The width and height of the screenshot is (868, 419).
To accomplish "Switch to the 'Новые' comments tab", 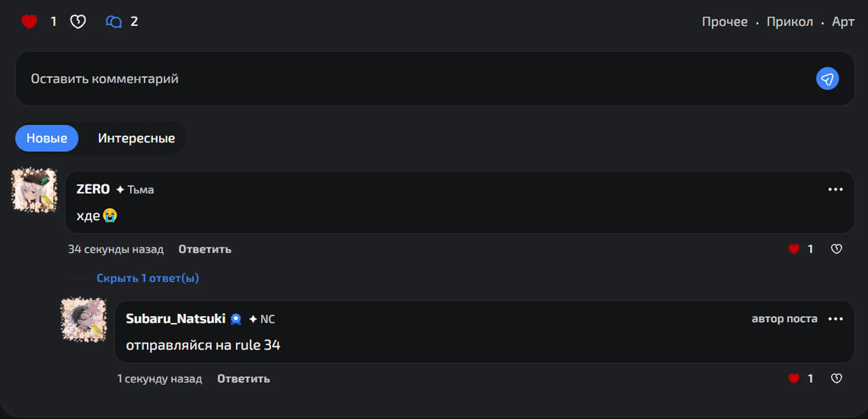I will [47, 138].
